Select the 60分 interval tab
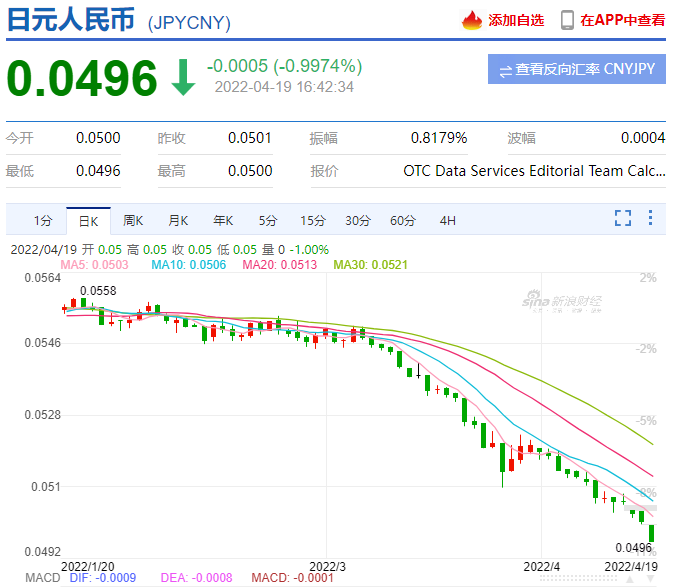676x587 pixels. tap(403, 221)
